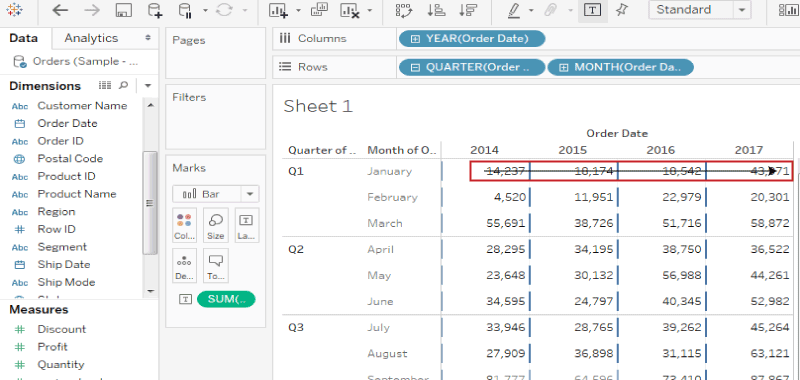Viewport: 800px width, 380px height.
Task: Open the Standard fit dropdown
Action: pyautogui.click(x=699, y=10)
